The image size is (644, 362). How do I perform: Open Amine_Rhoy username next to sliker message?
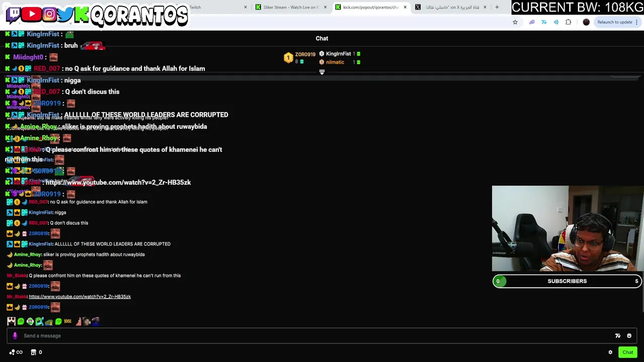28,254
